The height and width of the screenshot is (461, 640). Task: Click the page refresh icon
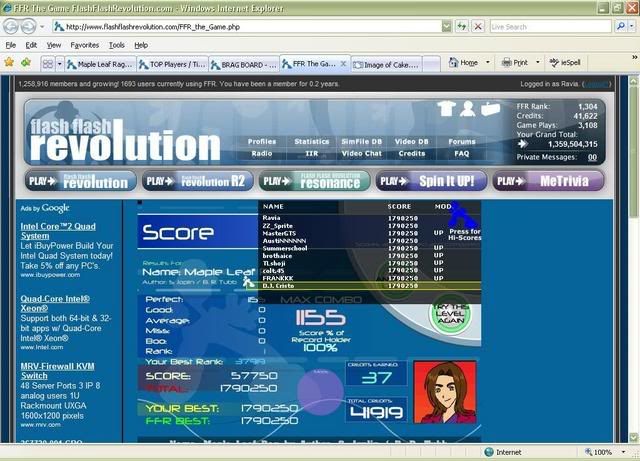(x=462, y=27)
